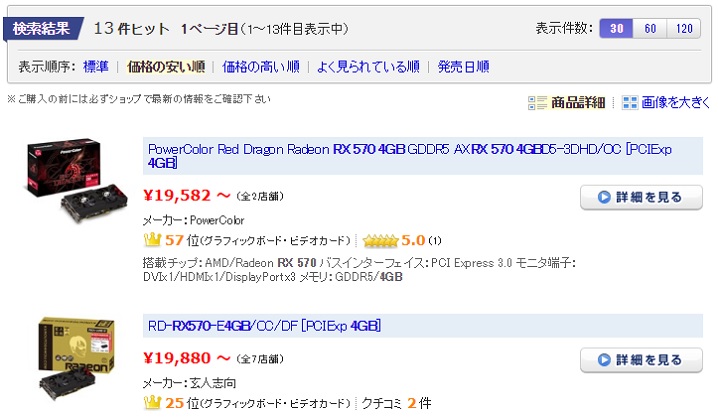Click the 商品詳細 list view icon
This screenshot has height=419, width=718.
pos(537,102)
